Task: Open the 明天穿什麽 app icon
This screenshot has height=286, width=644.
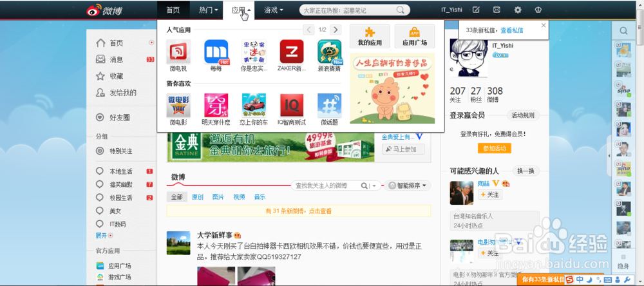Action: point(216,105)
